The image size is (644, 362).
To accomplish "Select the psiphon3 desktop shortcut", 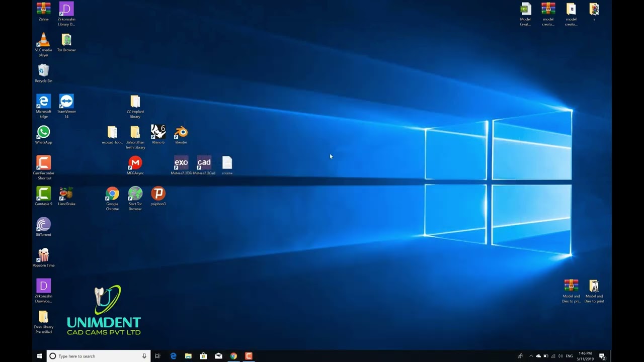I will (x=158, y=196).
